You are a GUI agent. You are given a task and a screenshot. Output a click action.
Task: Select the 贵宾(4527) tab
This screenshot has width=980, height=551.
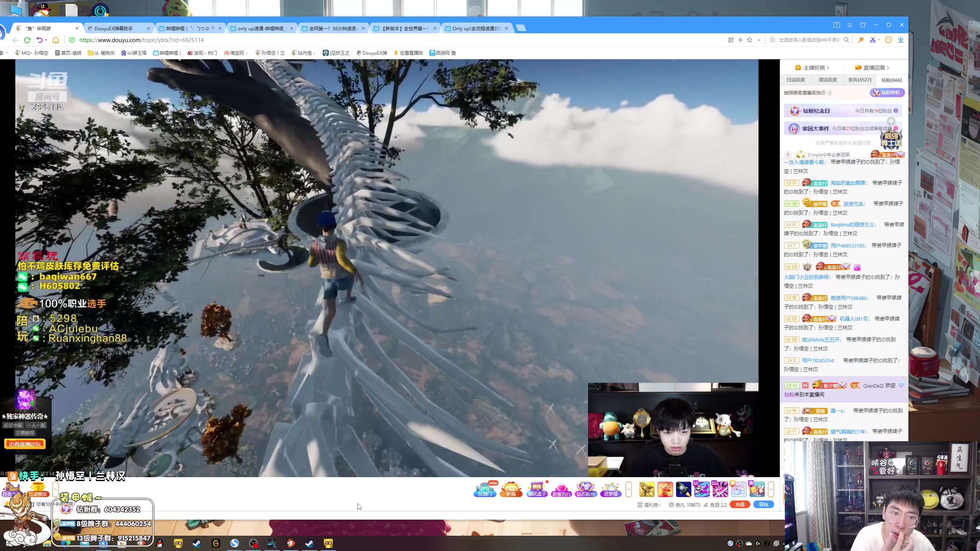(859, 80)
